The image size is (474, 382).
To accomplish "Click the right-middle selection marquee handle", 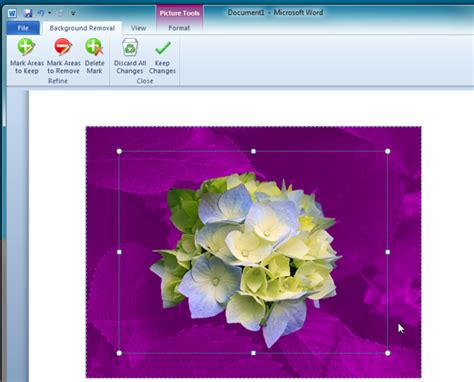I will click(x=387, y=252).
